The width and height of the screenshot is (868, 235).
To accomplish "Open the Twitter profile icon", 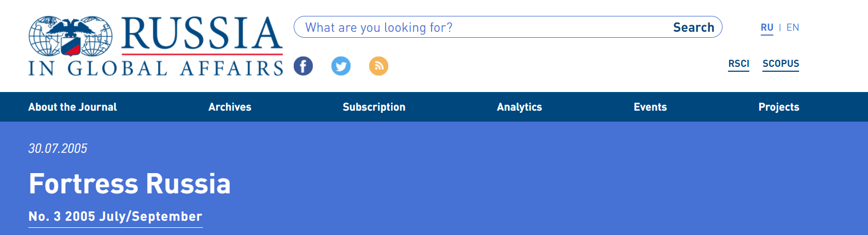I will (x=341, y=66).
